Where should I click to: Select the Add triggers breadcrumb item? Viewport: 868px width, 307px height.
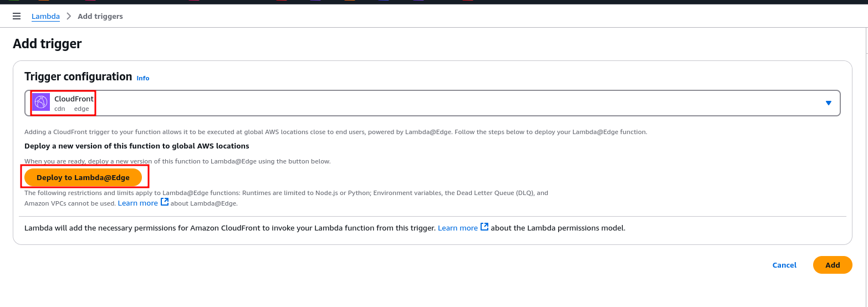tap(100, 17)
